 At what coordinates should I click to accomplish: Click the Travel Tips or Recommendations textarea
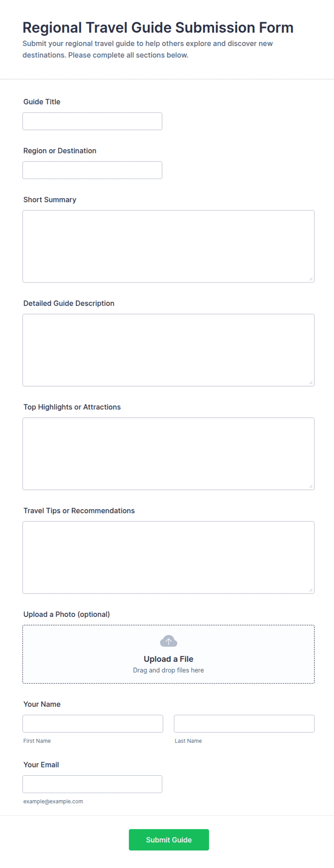click(x=168, y=558)
